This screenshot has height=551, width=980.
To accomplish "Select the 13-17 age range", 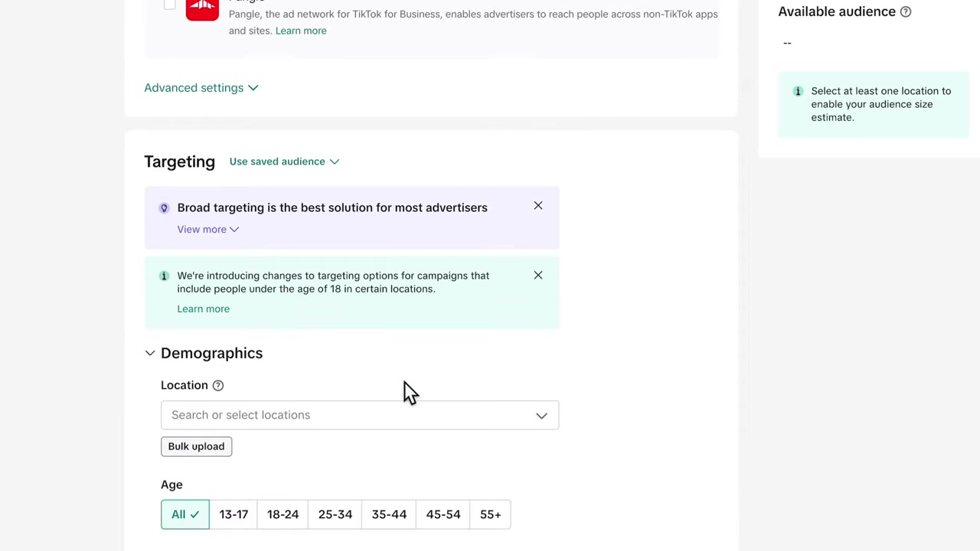I will tap(234, 514).
